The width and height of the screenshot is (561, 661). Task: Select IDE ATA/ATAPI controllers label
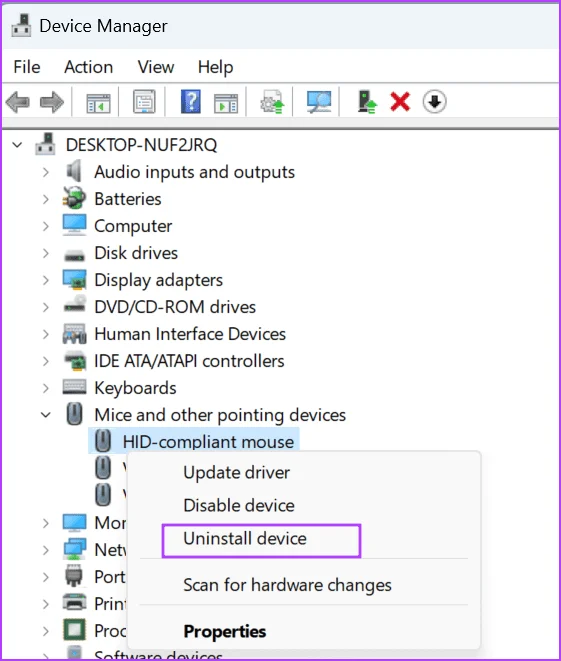[x=189, y=361]
